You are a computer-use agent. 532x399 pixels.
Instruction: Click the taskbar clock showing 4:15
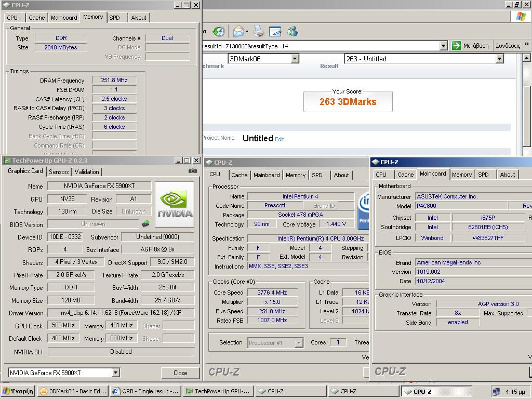tap(515, 392)
